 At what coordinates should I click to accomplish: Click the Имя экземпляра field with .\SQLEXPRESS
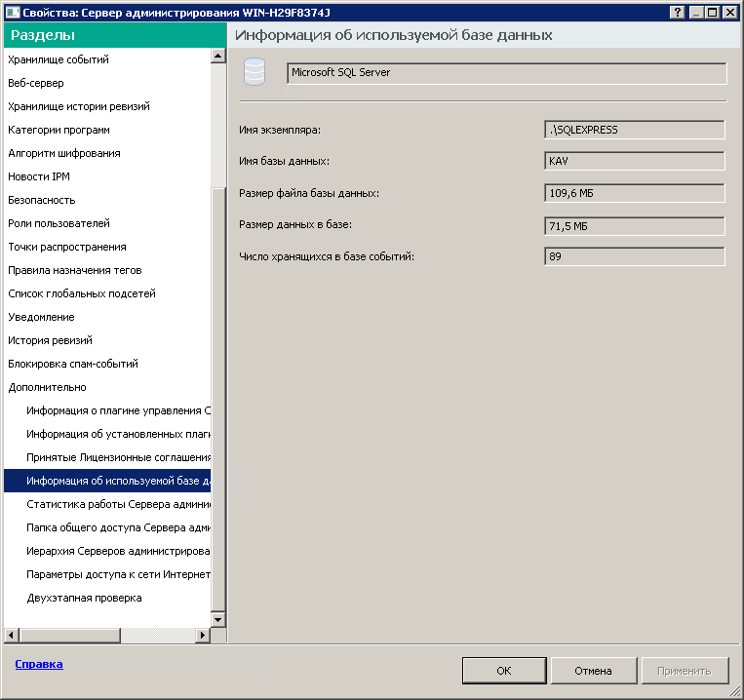pyautogui.click(x=634, y=130)
